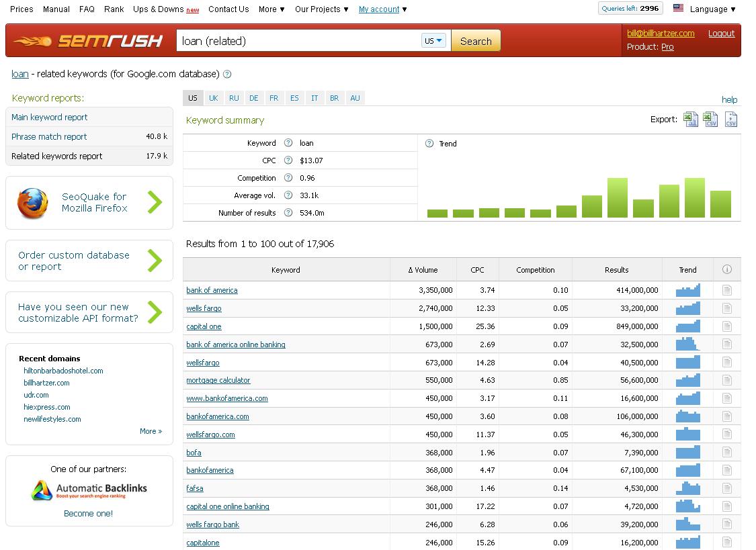Export to Excel CSV icon
Viewport: 756px width, 550px height.
click(x=710, y=119)
